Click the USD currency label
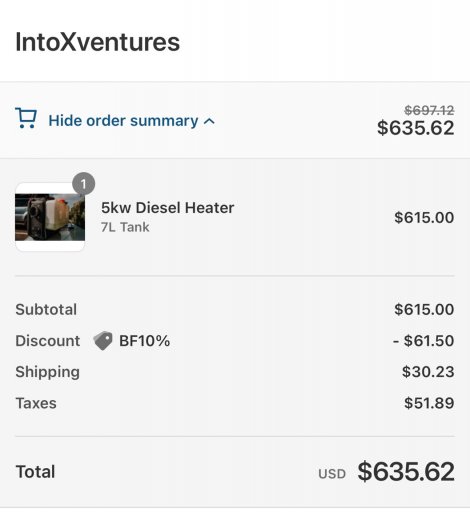 (332, 474)
